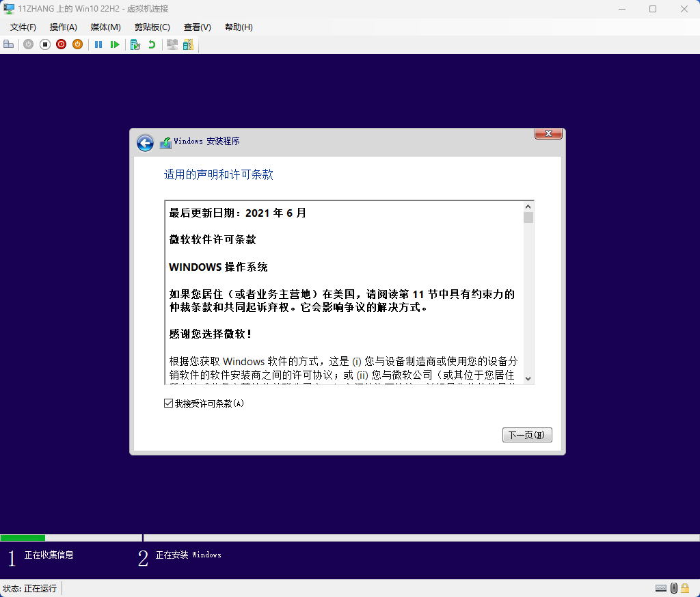The width and height of the screenshot is (700, 597).
Task: Maximize the virtual machine connection window
Action: click(x=653, y=9)
